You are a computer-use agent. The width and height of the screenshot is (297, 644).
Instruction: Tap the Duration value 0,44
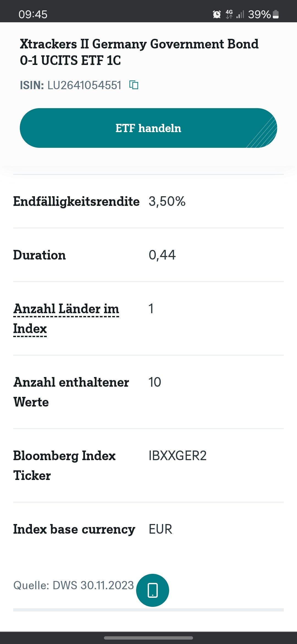162,255
